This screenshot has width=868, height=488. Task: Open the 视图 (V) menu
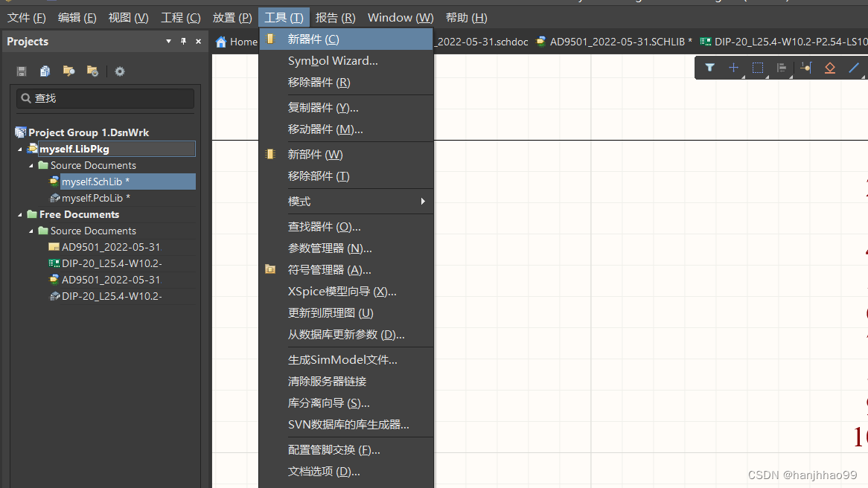(x=129, y=18)
